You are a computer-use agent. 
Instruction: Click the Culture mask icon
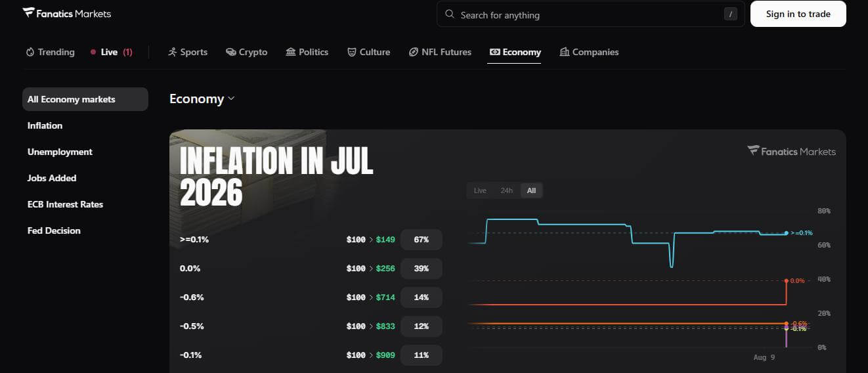(x=352, y=52)
